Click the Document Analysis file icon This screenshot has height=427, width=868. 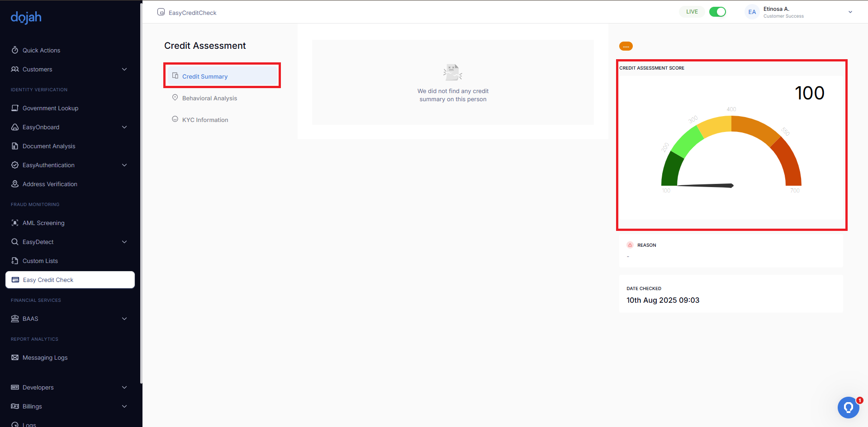pos(15,146)
